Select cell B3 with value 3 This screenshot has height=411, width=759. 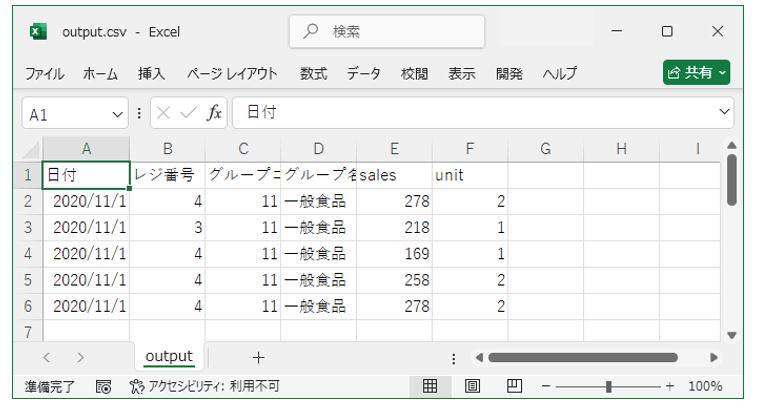pyautogui.click(x=167, y=228)
